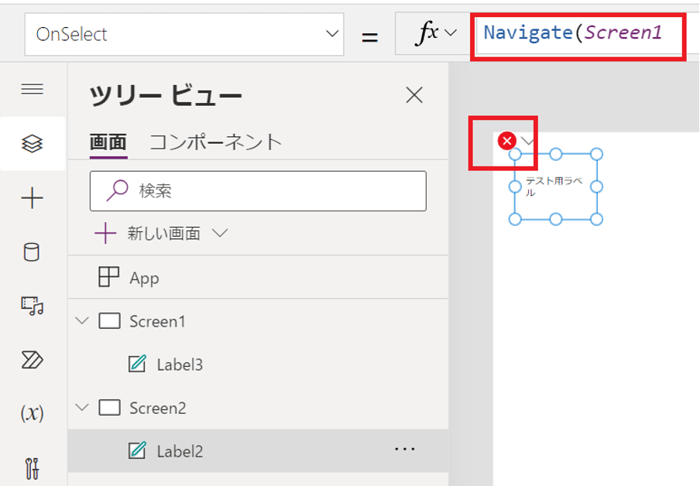Switch to the コンポーネント tab

tap(216, 143)
